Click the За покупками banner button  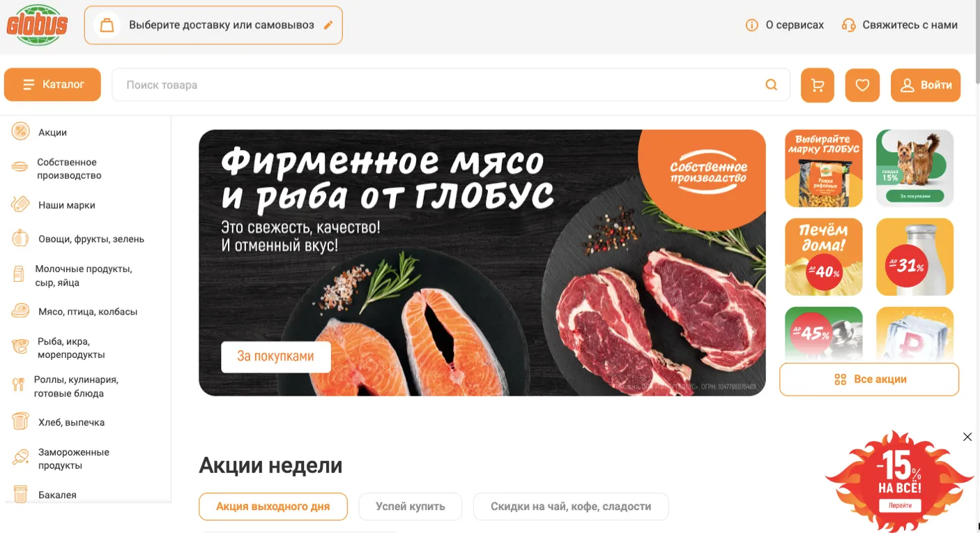coord(275,356)
